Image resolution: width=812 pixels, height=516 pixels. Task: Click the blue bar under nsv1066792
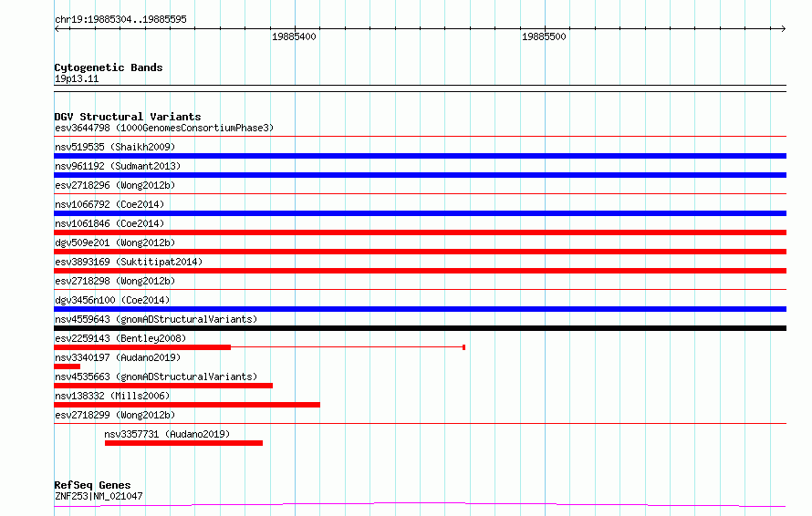[x=420, y=213]
